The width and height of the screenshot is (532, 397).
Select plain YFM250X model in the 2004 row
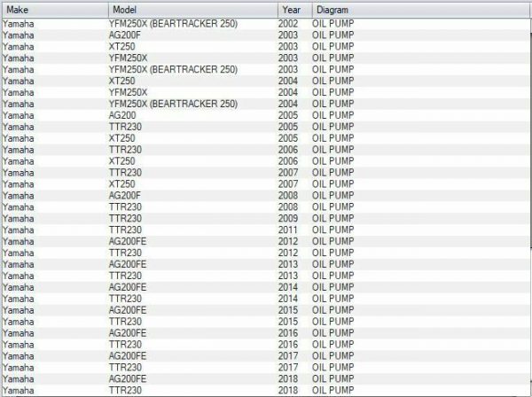tap(129, 92)
